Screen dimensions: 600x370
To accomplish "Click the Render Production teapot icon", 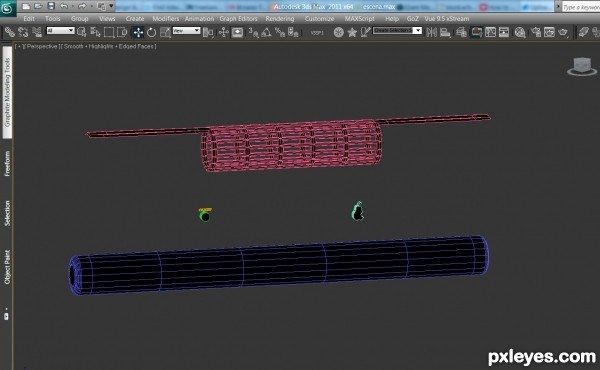I will click(x=562, y=33).
